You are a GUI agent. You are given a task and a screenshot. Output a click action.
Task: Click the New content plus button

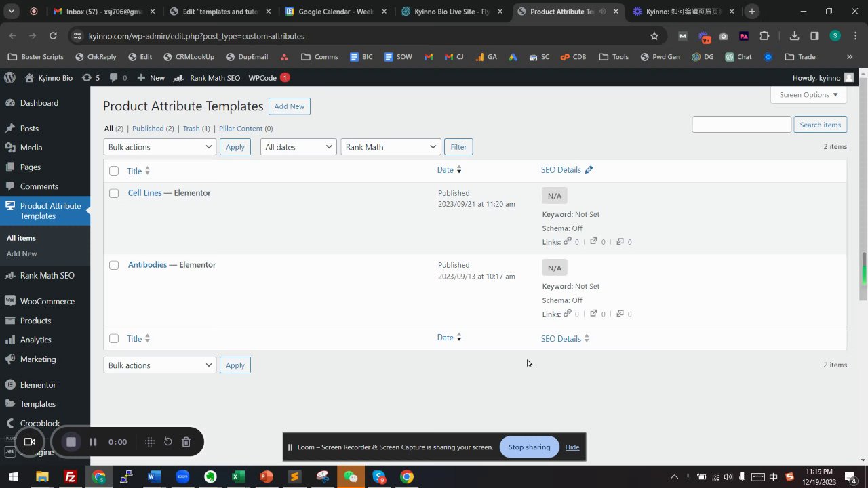click(151, 78)
